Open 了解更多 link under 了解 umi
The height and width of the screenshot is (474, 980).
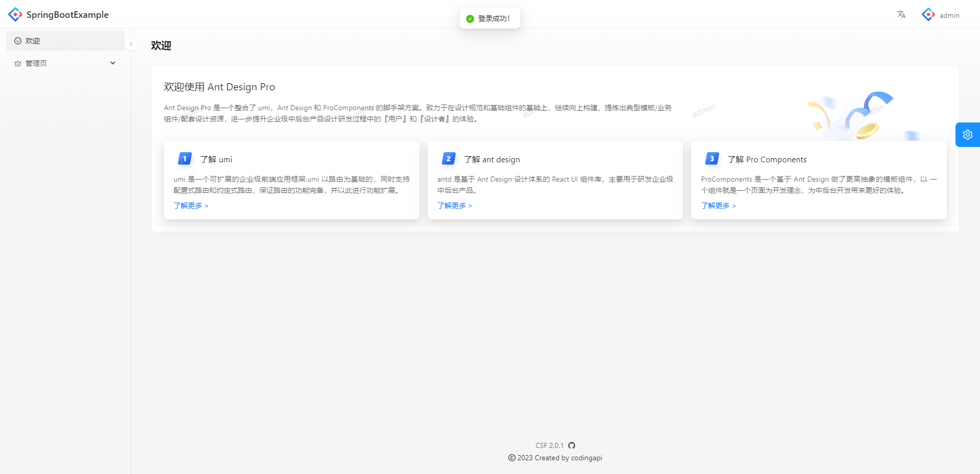(191, 206)
